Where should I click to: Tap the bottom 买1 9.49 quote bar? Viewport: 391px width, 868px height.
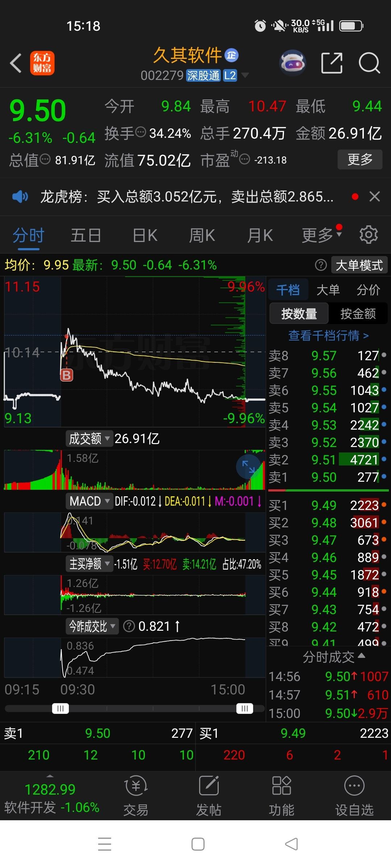[x=294, y=733]
